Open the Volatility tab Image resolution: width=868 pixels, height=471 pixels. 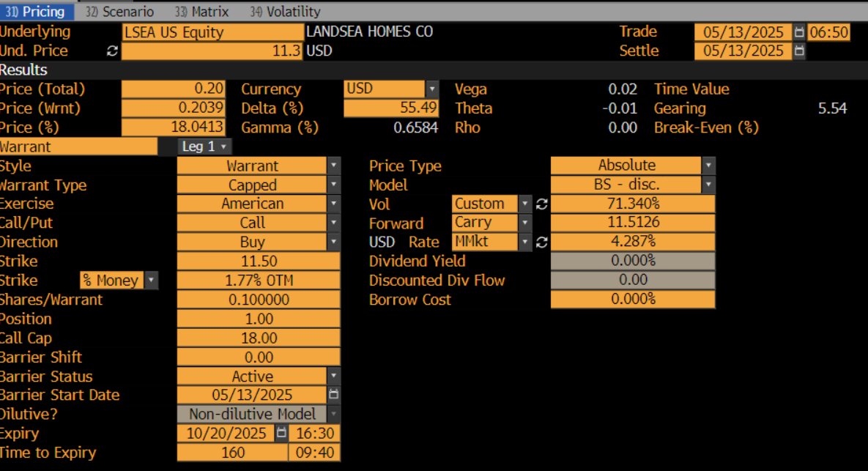pyautogui.click(x=285, y=12)
